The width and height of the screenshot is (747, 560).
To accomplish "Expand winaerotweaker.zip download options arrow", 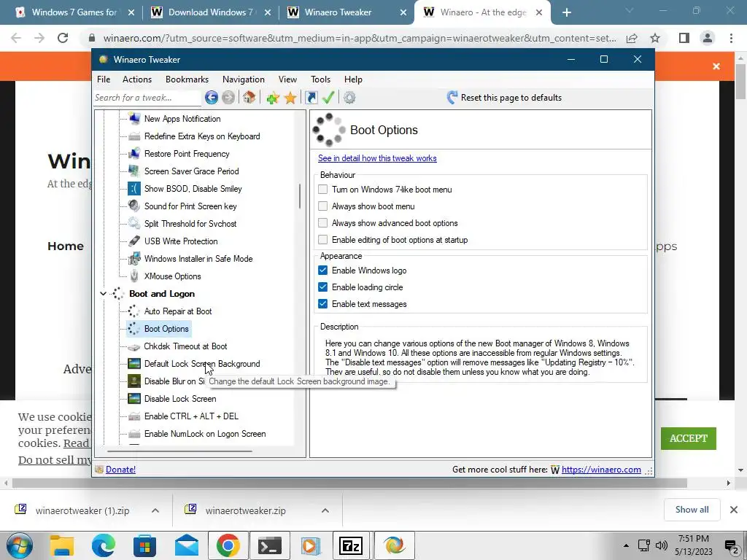I will [x=325, y=510].
